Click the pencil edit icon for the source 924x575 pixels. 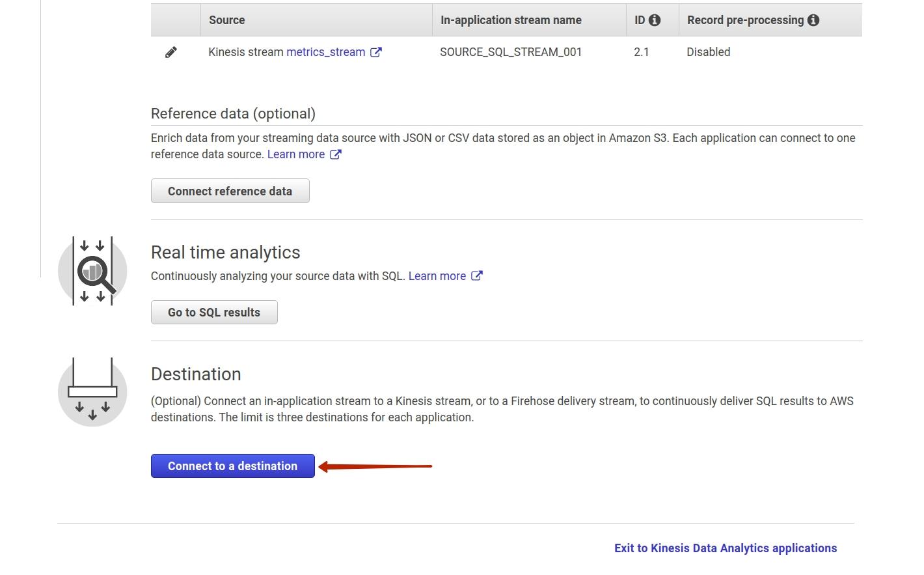point(171,51)
